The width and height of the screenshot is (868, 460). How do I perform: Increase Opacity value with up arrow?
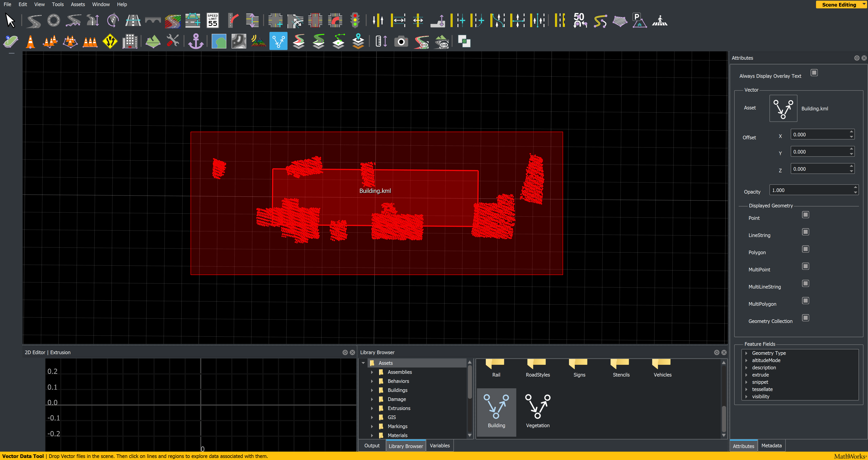pyautogui.click(x=855, y=187)
